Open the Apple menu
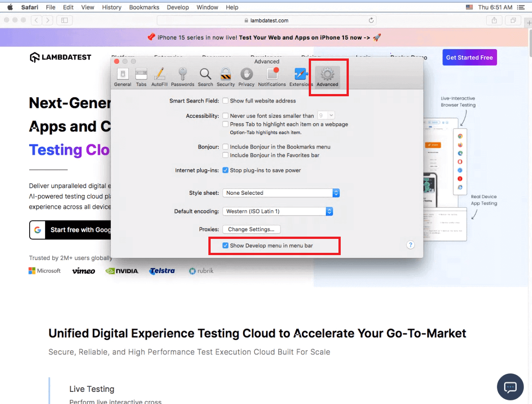 point(10,7)
